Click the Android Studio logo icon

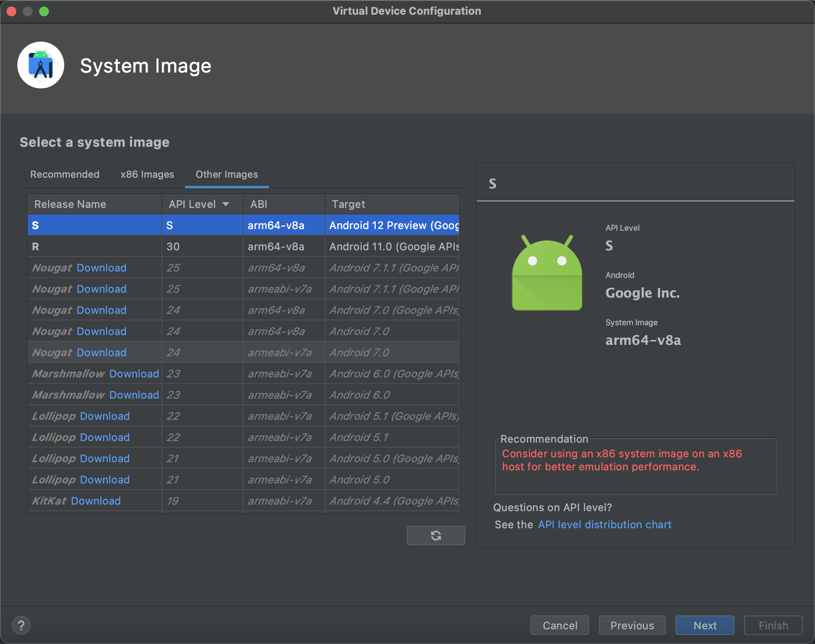[x=41, y=64]
